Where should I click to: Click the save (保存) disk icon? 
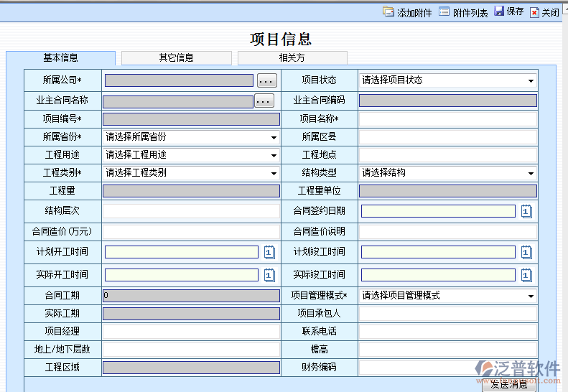point(499,11)
